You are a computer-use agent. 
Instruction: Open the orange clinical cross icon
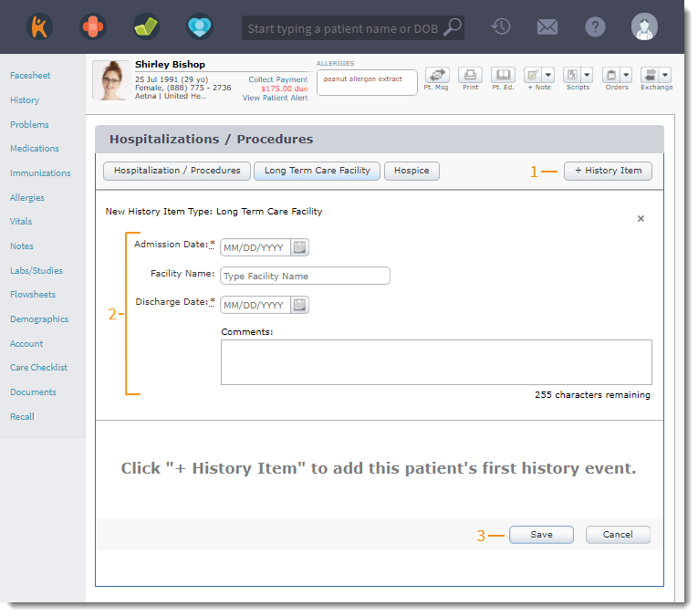(x=93, y=27)
